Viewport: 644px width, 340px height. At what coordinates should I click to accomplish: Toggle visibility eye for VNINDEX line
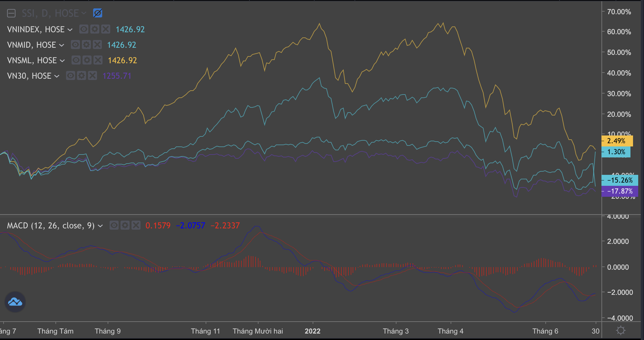pos(83,29)
